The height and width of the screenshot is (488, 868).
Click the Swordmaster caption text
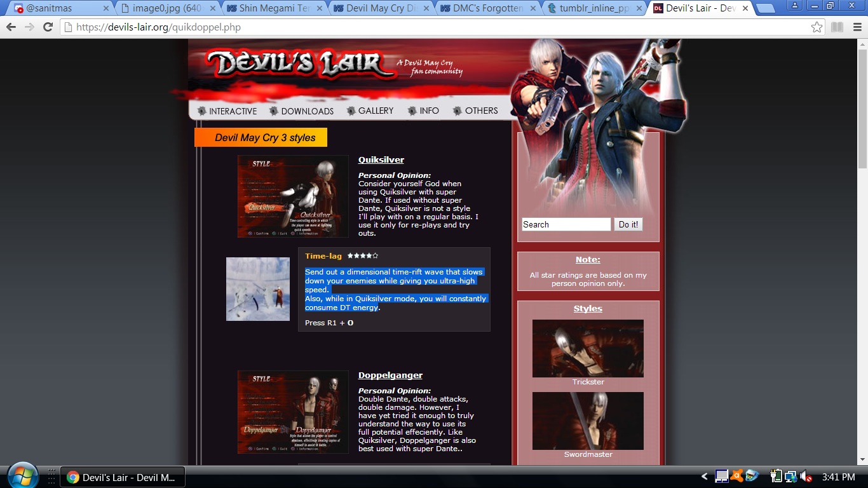pos(588,454)
